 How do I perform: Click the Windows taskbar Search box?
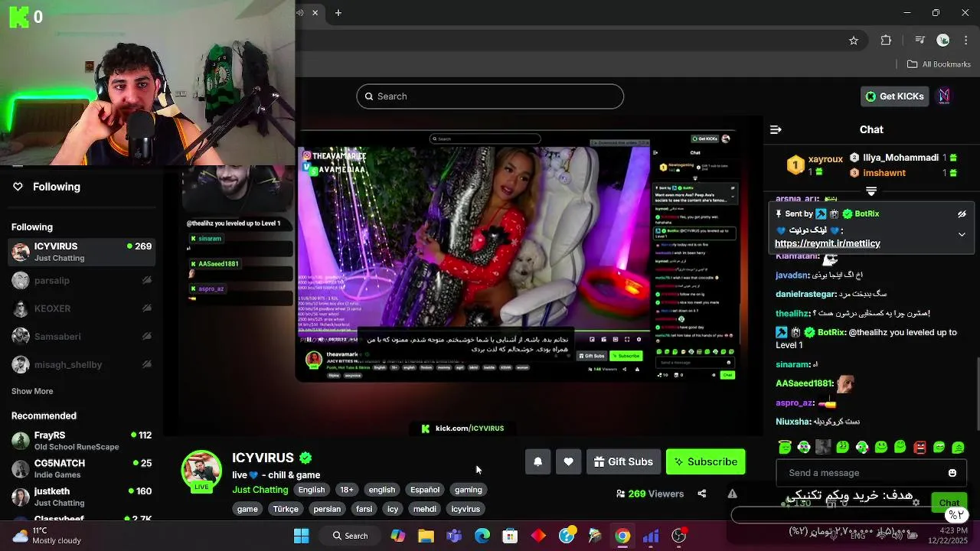coord(351,536)
